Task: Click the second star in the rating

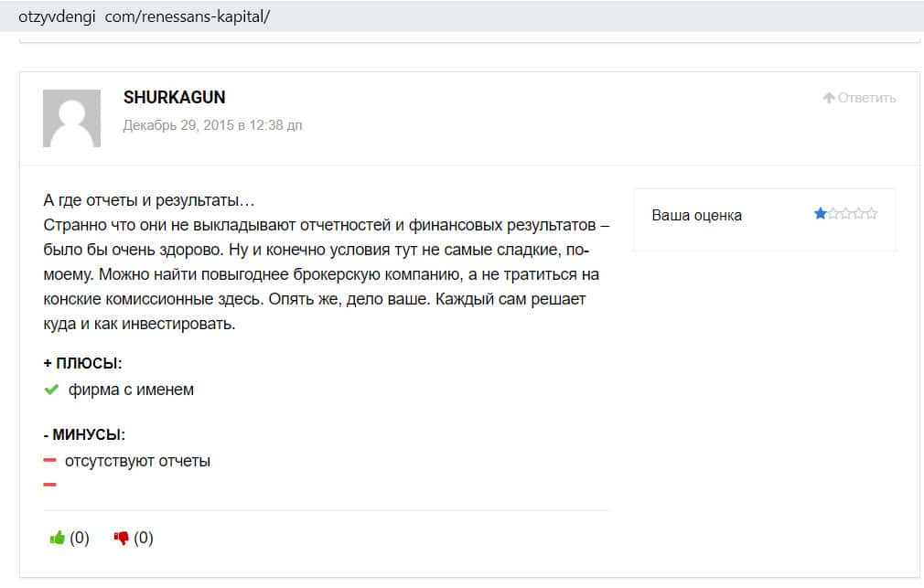Action: 833,214
